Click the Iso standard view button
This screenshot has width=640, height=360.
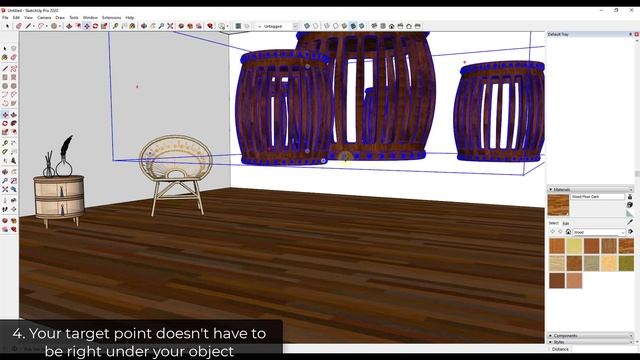pos(374,26)
